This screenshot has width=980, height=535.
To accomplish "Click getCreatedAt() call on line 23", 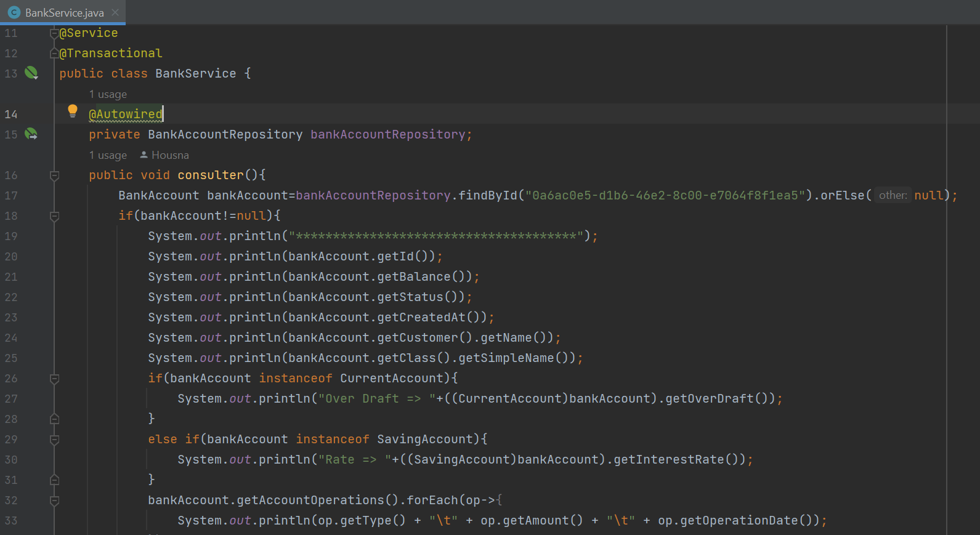I will [x=429, y=317].
